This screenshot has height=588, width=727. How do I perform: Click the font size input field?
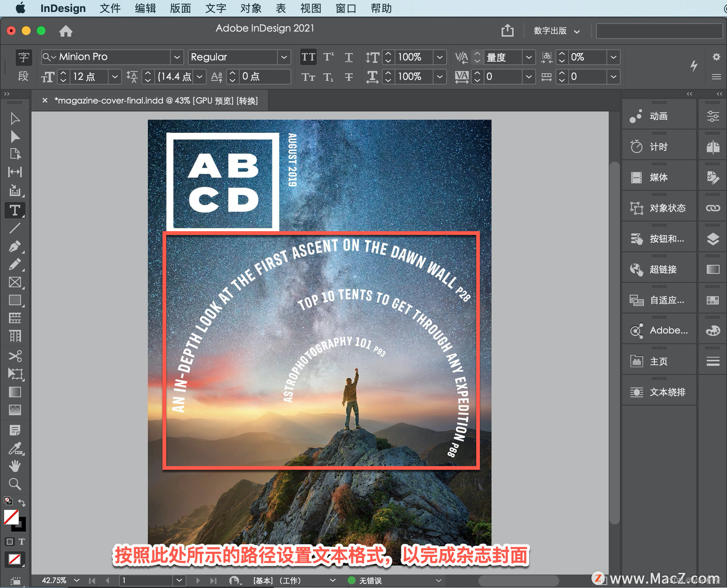point(88,77)
